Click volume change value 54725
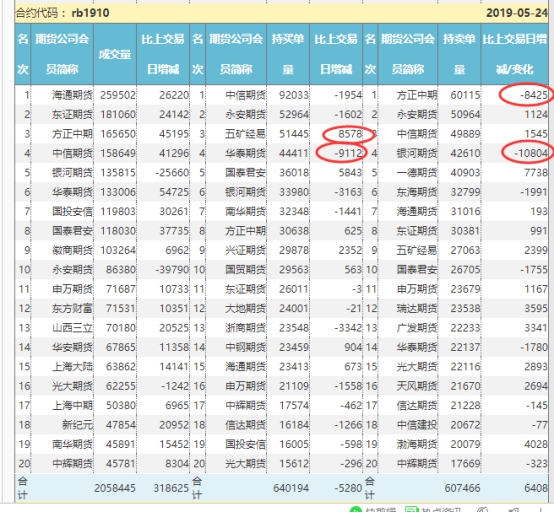 [x=174, y=192]
